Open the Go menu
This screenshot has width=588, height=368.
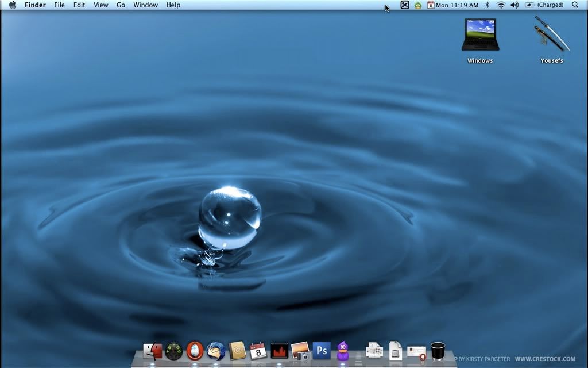click(x=121, y=5)
